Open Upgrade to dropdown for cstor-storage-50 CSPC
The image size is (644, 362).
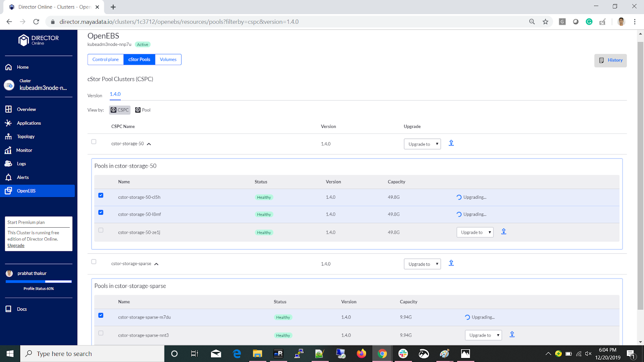point(422,144)
